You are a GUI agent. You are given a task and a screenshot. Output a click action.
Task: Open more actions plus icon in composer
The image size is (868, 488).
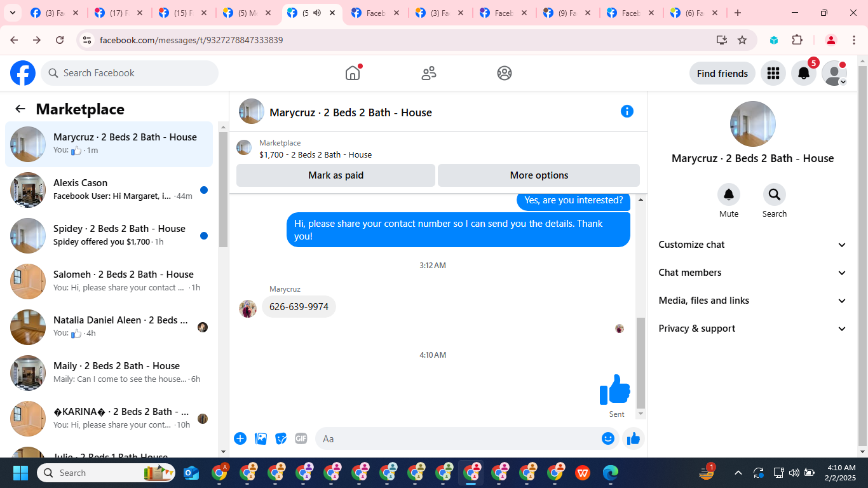[240, 438]
